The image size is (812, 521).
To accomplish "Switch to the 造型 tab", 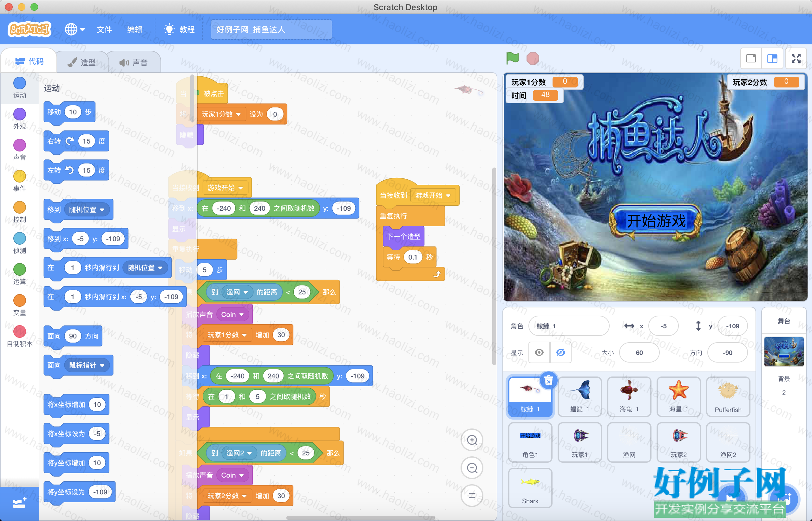I will pos(82,62).
